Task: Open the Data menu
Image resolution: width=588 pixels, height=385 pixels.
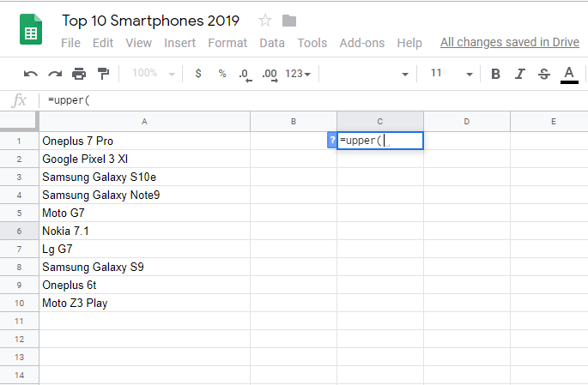Action: pos(272,43)
